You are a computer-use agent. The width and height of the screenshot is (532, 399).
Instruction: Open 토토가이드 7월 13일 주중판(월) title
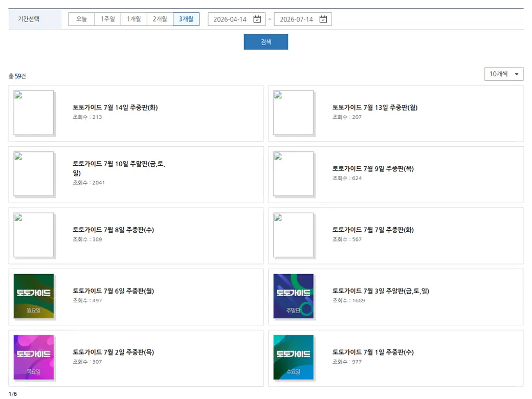tap(375, 107)
